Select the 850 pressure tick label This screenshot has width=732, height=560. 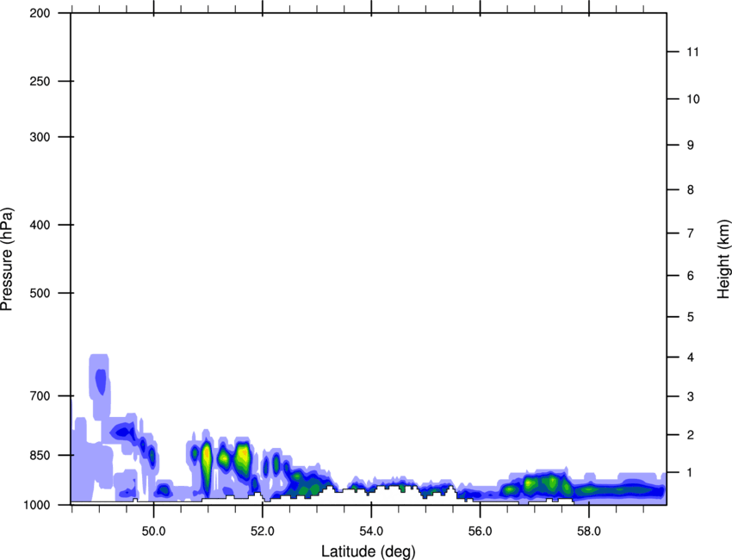pos(40,455)
